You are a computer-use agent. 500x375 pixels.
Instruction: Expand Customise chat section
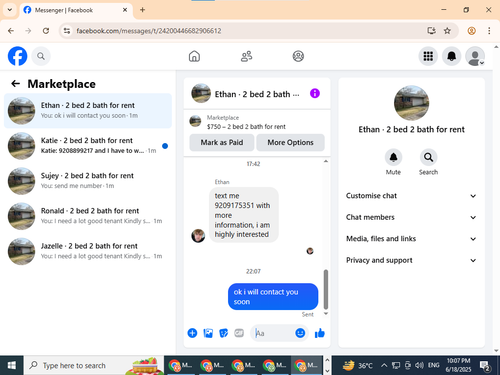coord(411,196)
